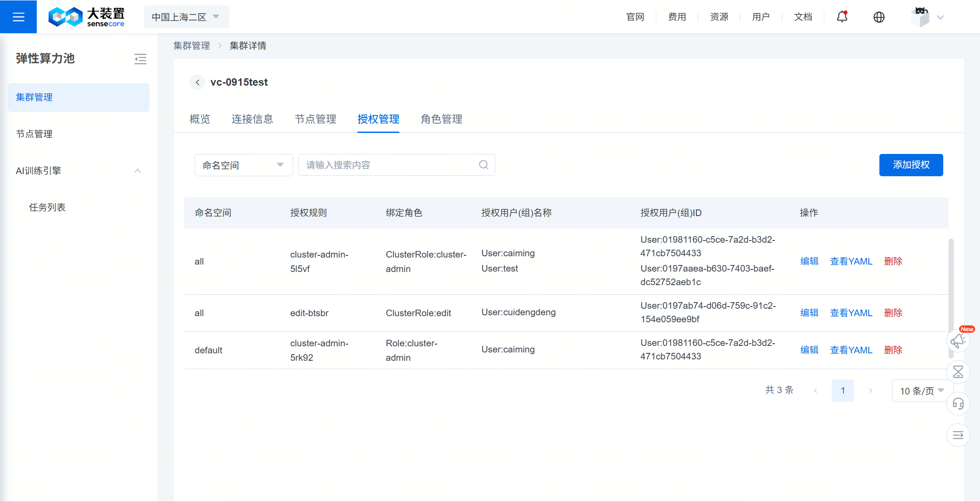The height and width of the screenshot is (502, 980).
Task: Open the 命名空间 filter dropdown
Action: coord(243,165)
